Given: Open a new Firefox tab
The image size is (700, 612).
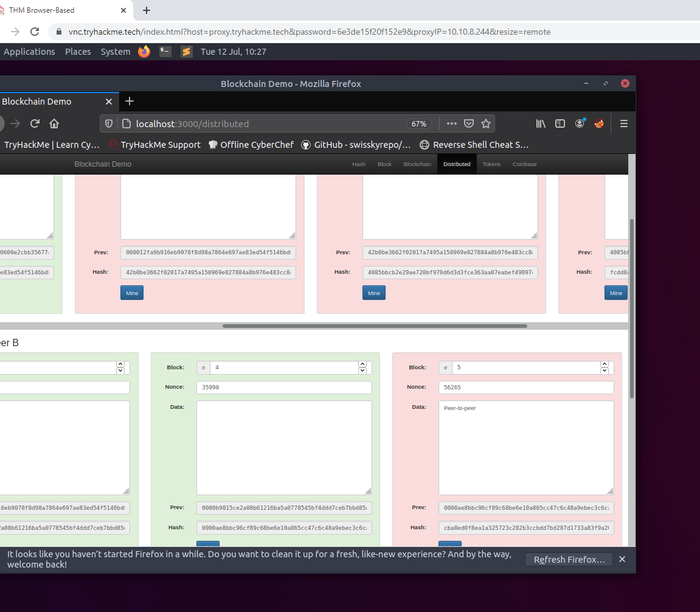Looking at the screenshot, I should pyautogui.click(x=130, y=102).
